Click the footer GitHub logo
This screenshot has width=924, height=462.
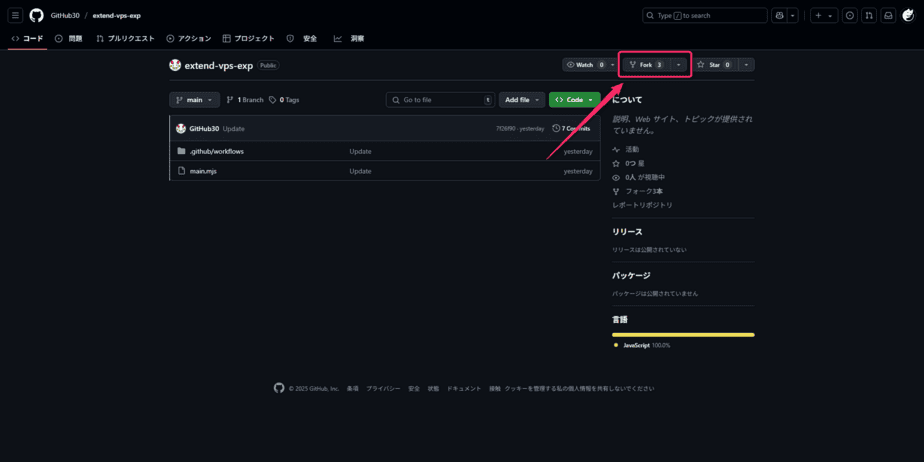(279, 388)
